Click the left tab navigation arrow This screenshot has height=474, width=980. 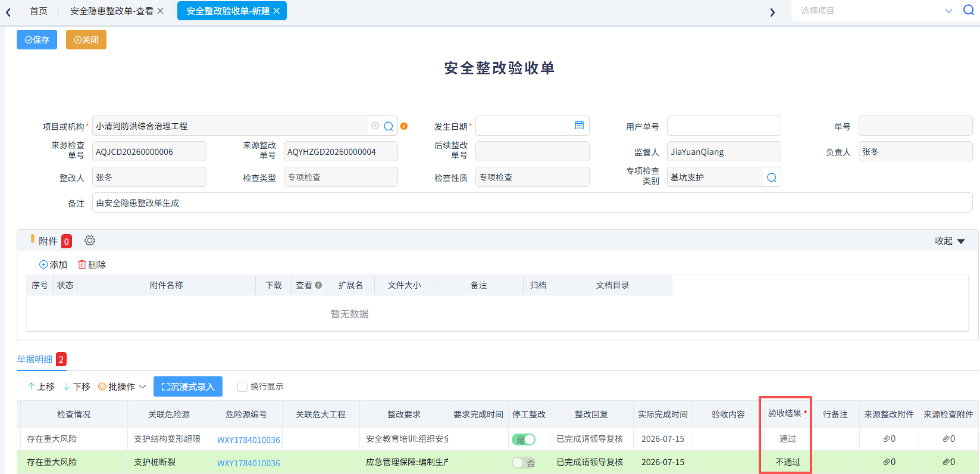[8, 12]
